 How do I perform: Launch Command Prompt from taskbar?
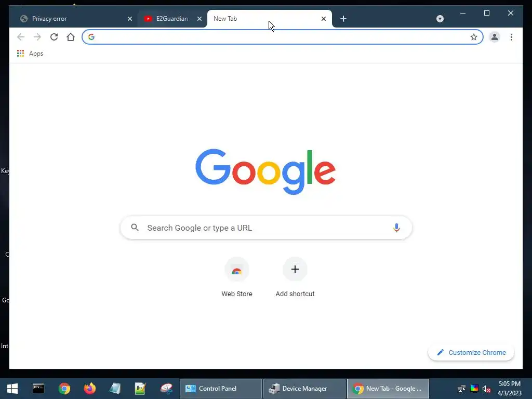(38, 389)
